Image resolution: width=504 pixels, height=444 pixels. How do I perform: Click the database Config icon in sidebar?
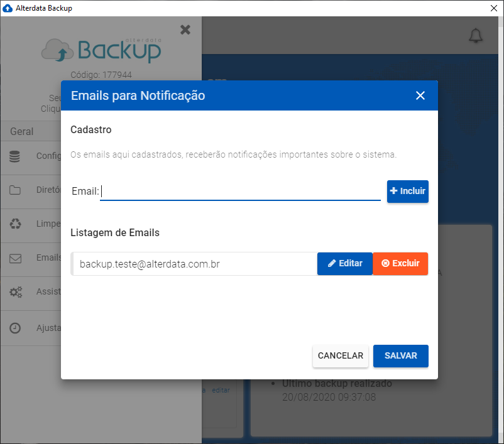(14, 156)
